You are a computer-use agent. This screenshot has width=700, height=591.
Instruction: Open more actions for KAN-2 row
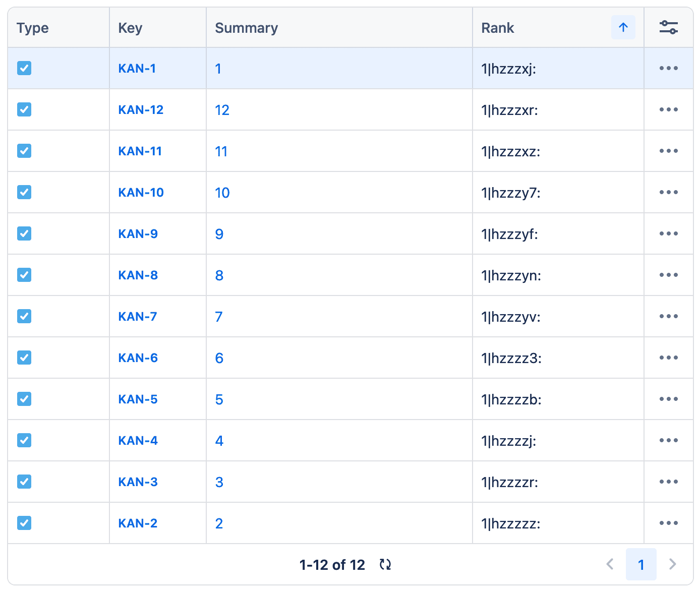pyautogui.click(x=668, y=523)
